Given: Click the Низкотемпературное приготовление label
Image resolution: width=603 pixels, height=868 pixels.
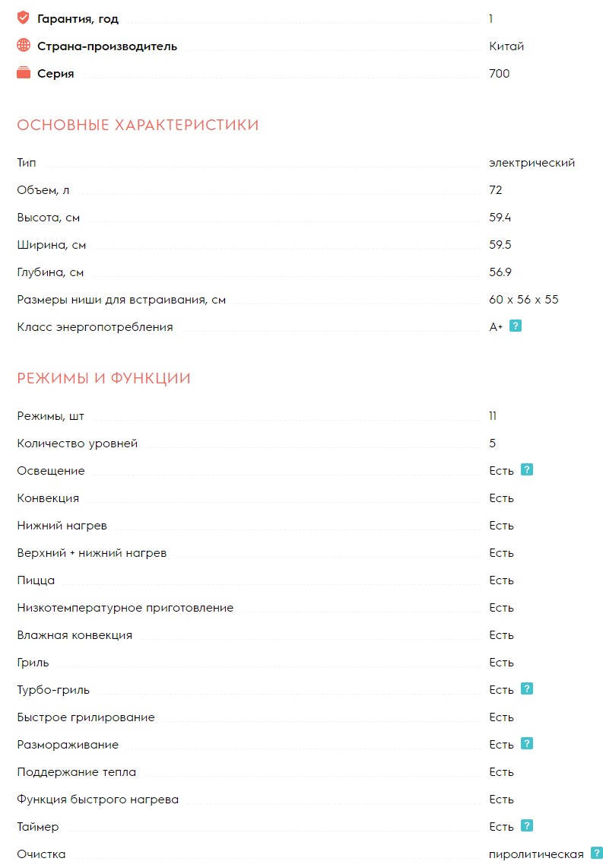Looking at the screenshot, I should (125, 608).
